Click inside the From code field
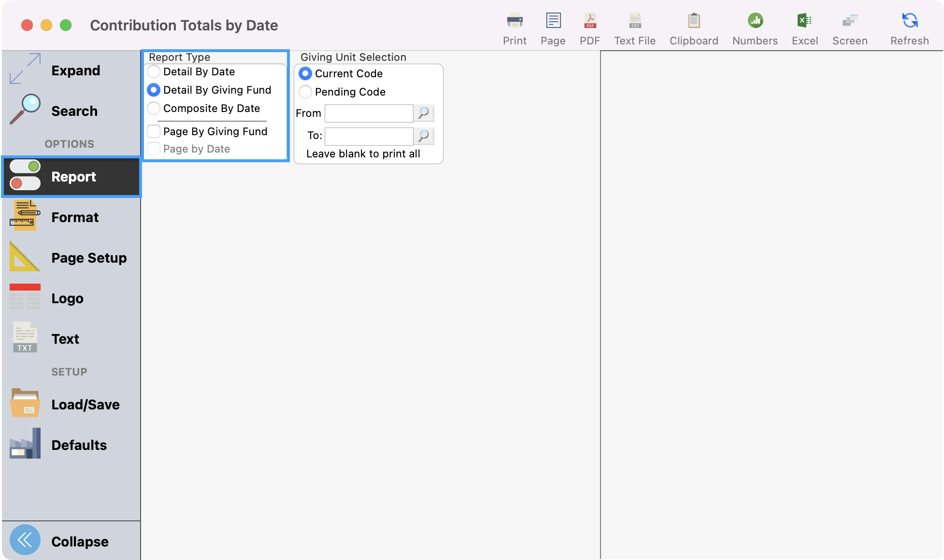The height and width of the screenshot is (560, 944). (x=368, y=113)
